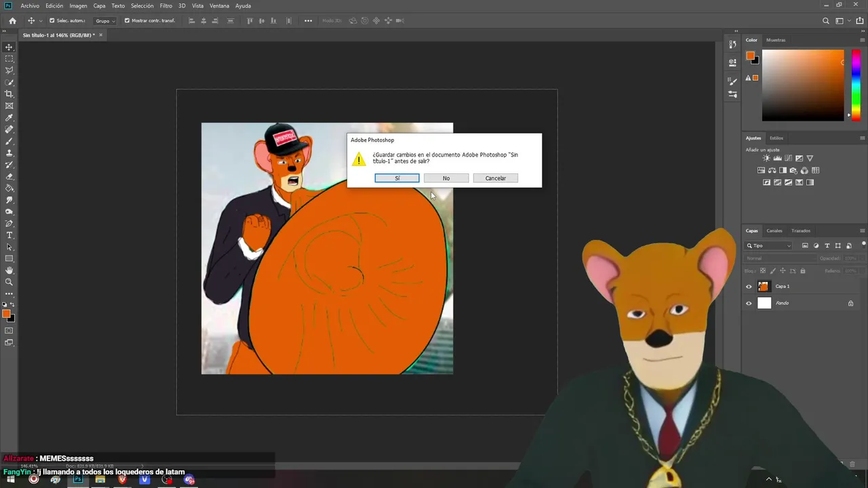Click the hue spectrum slider in Color panel

tap(856, 85)
